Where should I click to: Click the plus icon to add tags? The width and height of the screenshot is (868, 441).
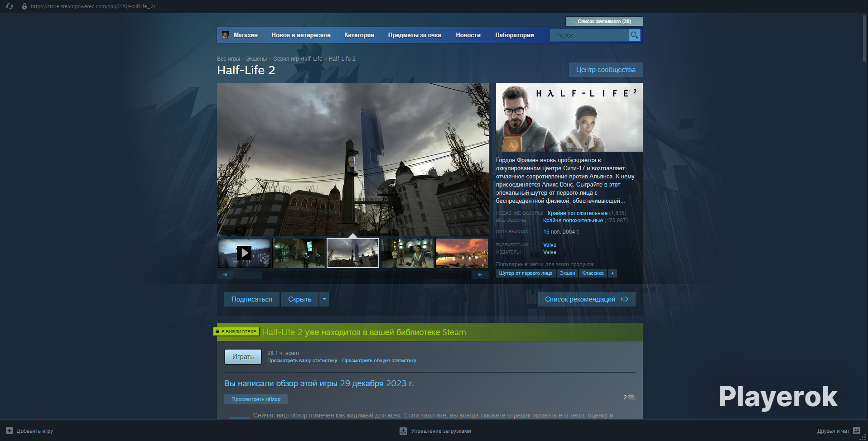pyautogui.click(x=612, y=273)
